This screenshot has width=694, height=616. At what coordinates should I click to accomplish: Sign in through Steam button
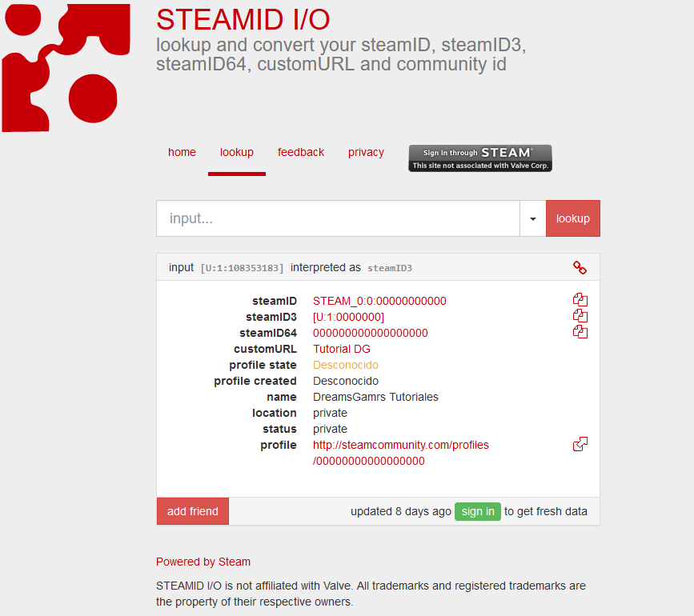[x=480, y=158]
